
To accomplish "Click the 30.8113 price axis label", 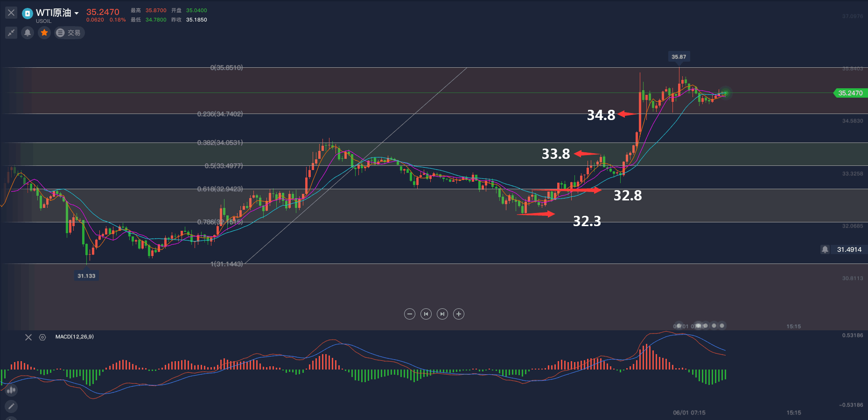I will (853, 278).
